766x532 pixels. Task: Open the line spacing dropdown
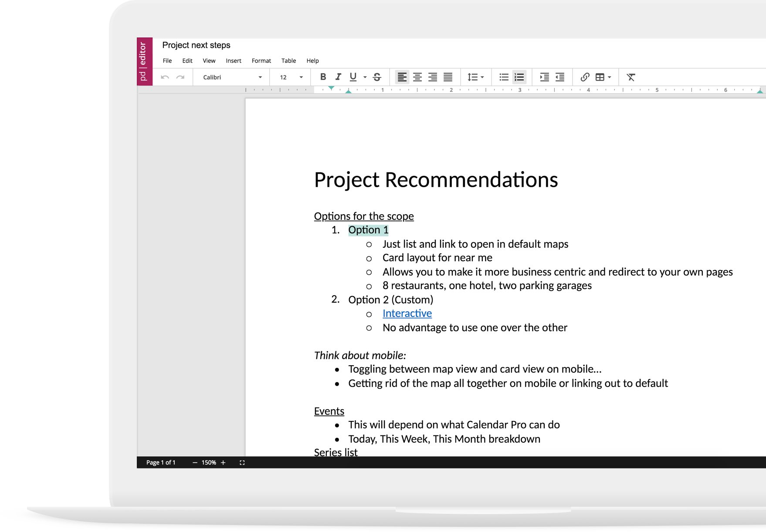[475, 77]
